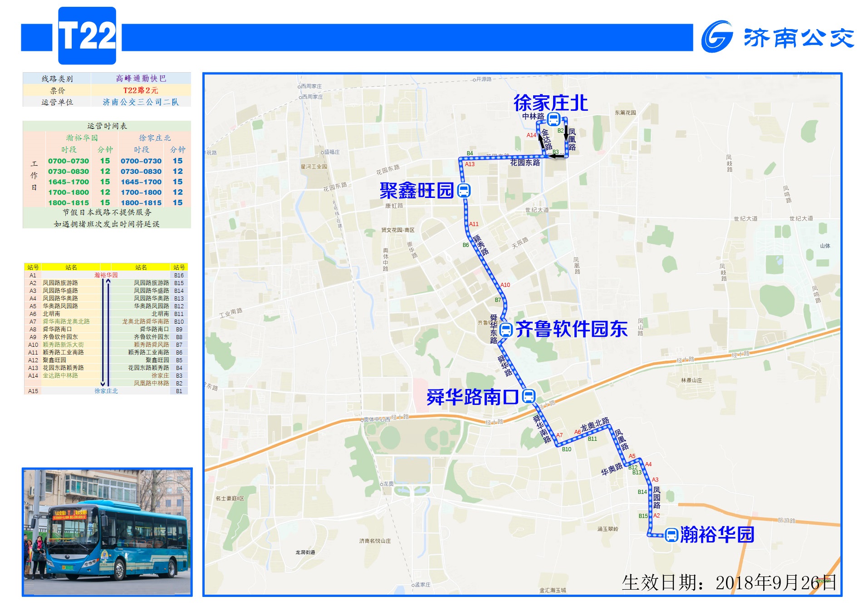Screen dimensions: 868x611
Task: Select the bus stop icon at 舜华路南口
Action: [x=529, y=396]
